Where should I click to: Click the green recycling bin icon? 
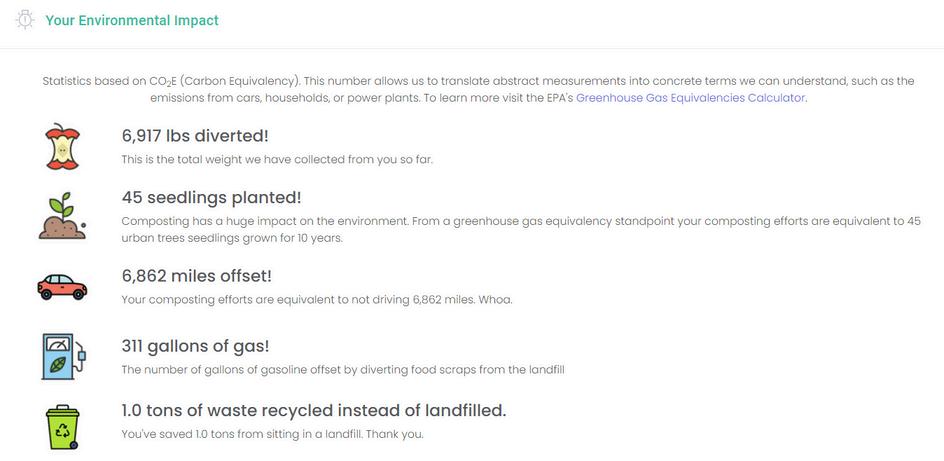(62, 426)
